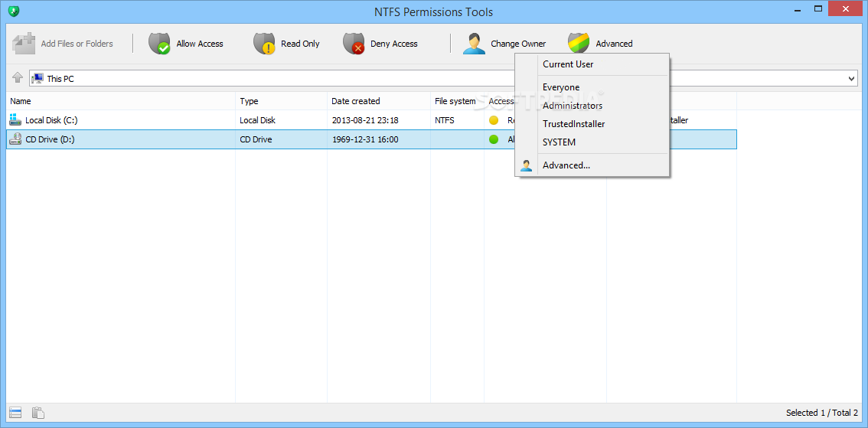This screenshot has width=868, height=428.
Task: Choose Current User from owner menu
Action: [x=568, y=64]
